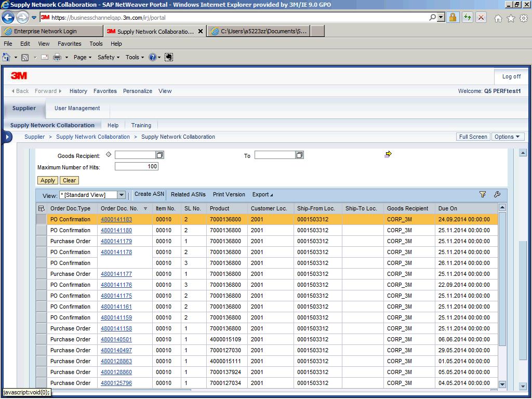Open the Export menu
The width and height of the screenshot is (532, 399).
(262, 194)
